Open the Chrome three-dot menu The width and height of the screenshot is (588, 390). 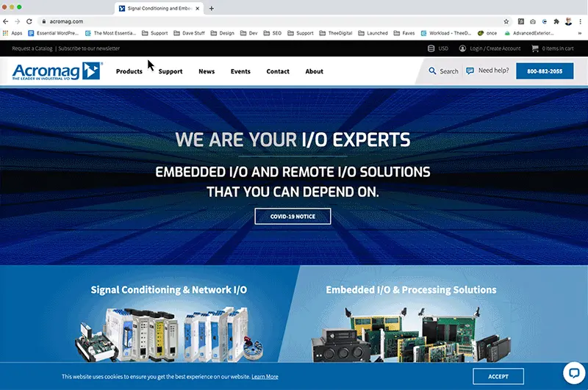tap(580, 21)
